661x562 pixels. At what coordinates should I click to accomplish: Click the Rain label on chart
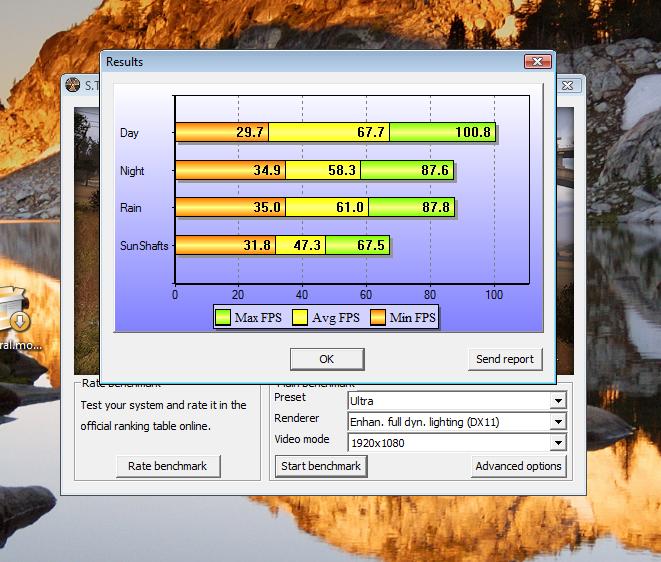click(x=131, y=208)
